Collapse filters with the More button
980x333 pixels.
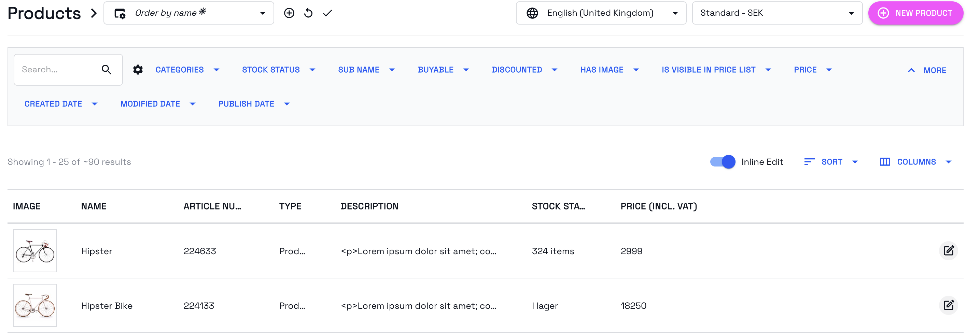pos(927,70)
